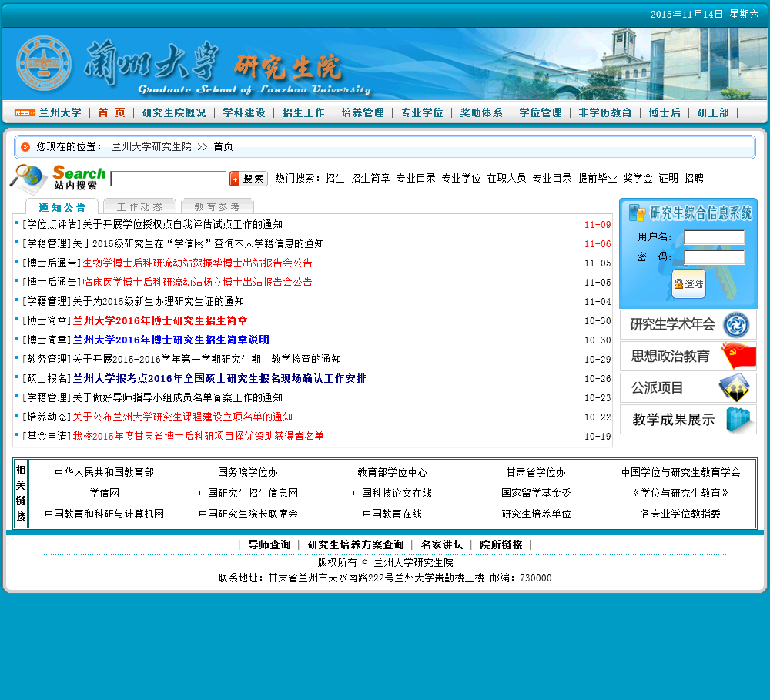Open 导师指导小组成员名单备案 notice
Viewport: 770px width, 700px height.
pos(177,397)
